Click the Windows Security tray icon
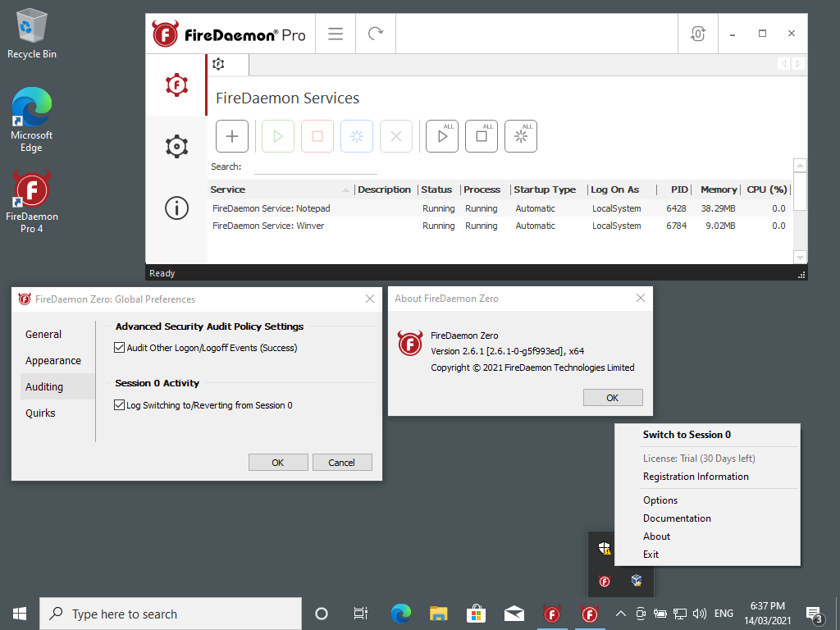840x630 pixels. click(x=605, y=547)
